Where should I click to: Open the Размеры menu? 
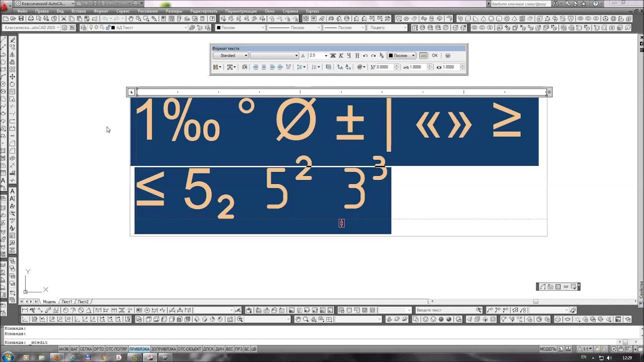(174, 11)
